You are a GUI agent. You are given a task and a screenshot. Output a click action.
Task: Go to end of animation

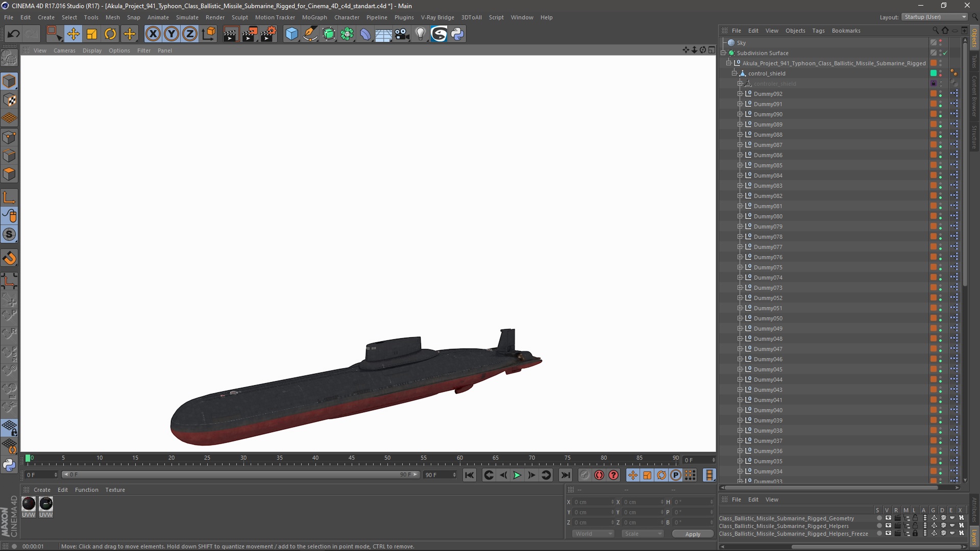click(x=566, y=475)
